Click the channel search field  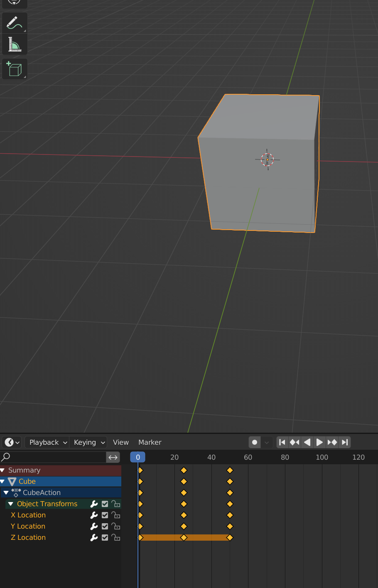[x=53, y=457]
